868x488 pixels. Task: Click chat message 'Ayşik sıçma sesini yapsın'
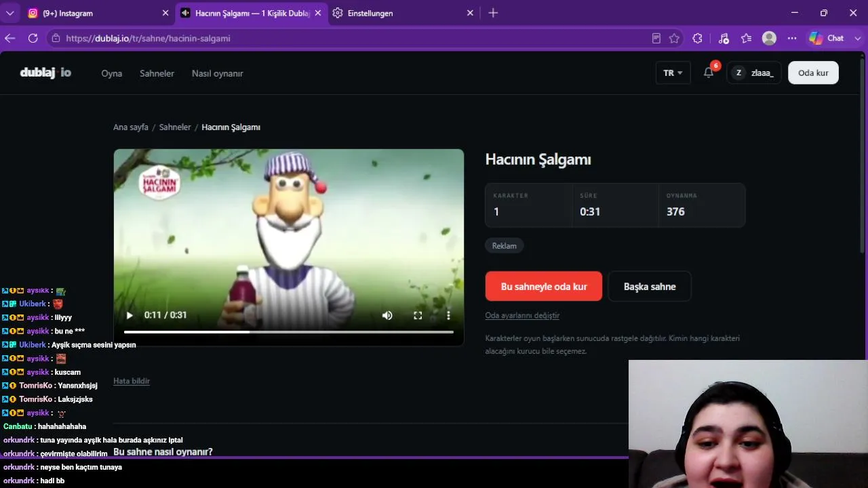pyautogui.click(x=94, y=345)
